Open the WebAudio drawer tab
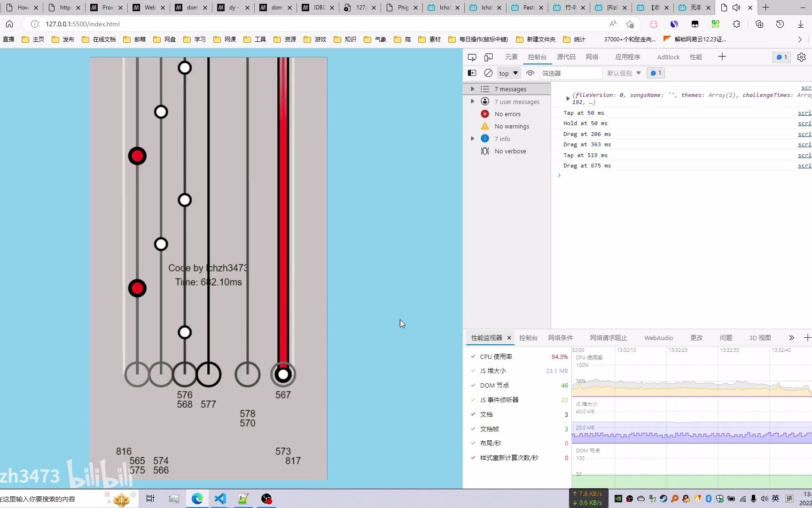The width and height of the screenshot is (812, 508). [658, 338]
